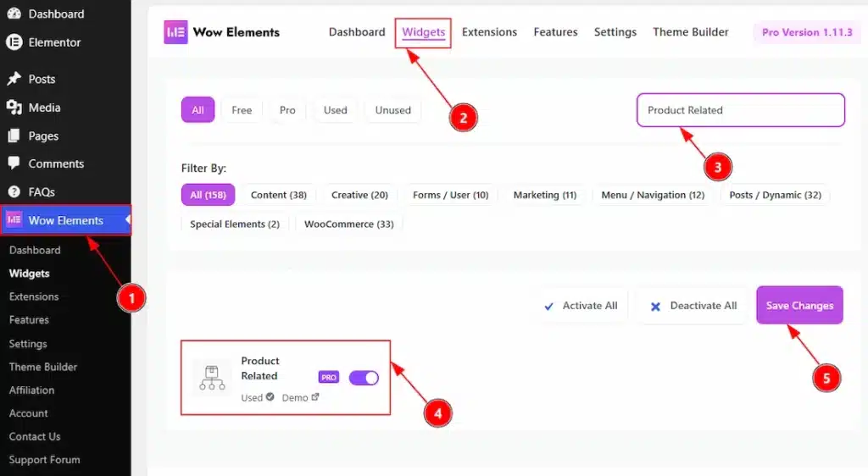This screenshot has height=476, width=868.
Task: Open the Settings tab in top navigation
Action: 615,32
